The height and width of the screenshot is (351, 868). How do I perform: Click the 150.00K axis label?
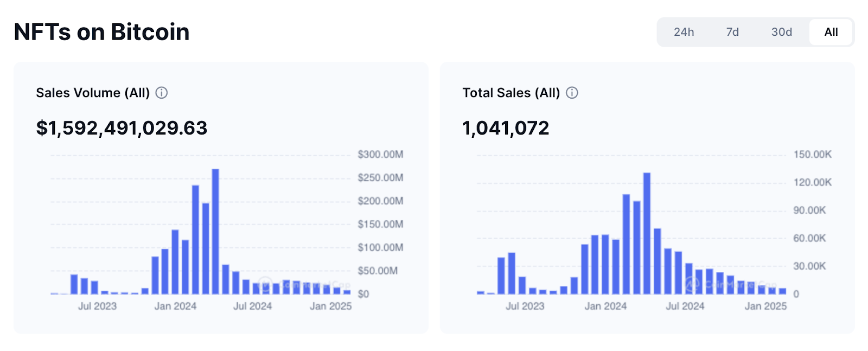coord(813,155)
